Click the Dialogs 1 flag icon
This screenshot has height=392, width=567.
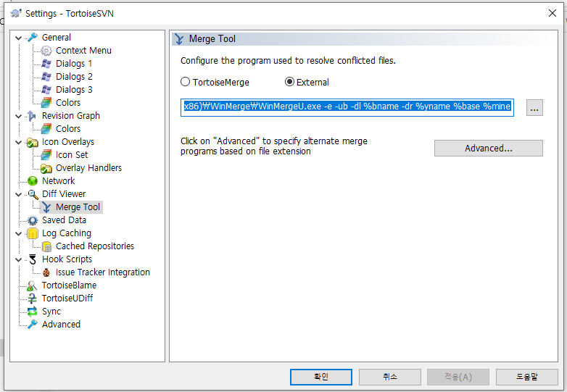click(46, 64)
